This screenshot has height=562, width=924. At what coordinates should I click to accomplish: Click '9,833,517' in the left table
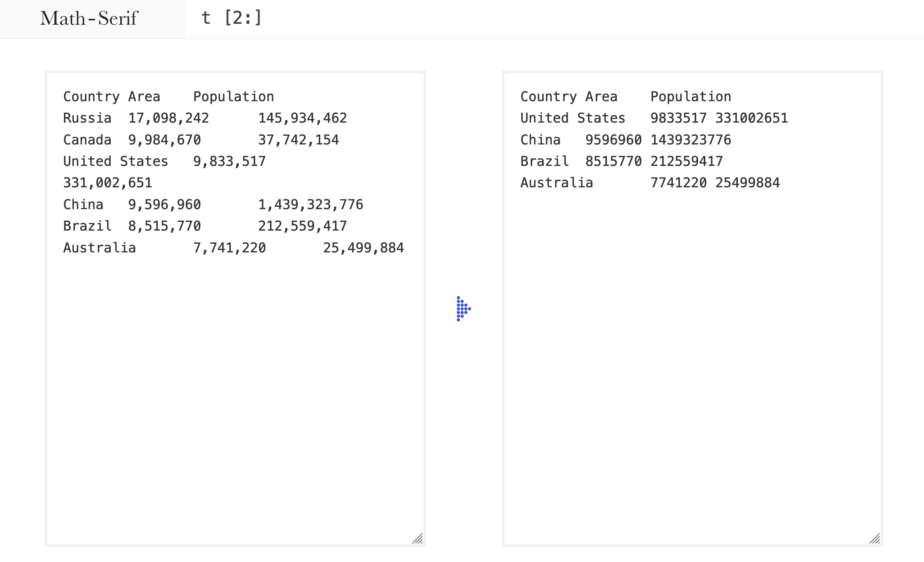pos(229,162)
